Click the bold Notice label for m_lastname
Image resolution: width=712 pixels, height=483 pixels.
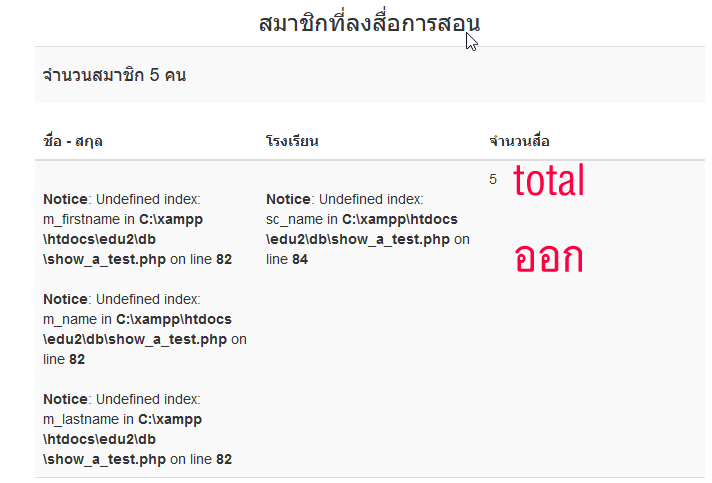(65, 399)
